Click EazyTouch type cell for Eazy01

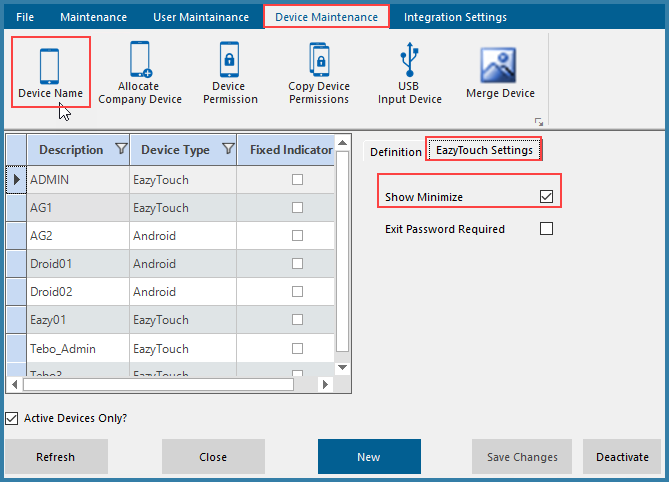point(183,320)
